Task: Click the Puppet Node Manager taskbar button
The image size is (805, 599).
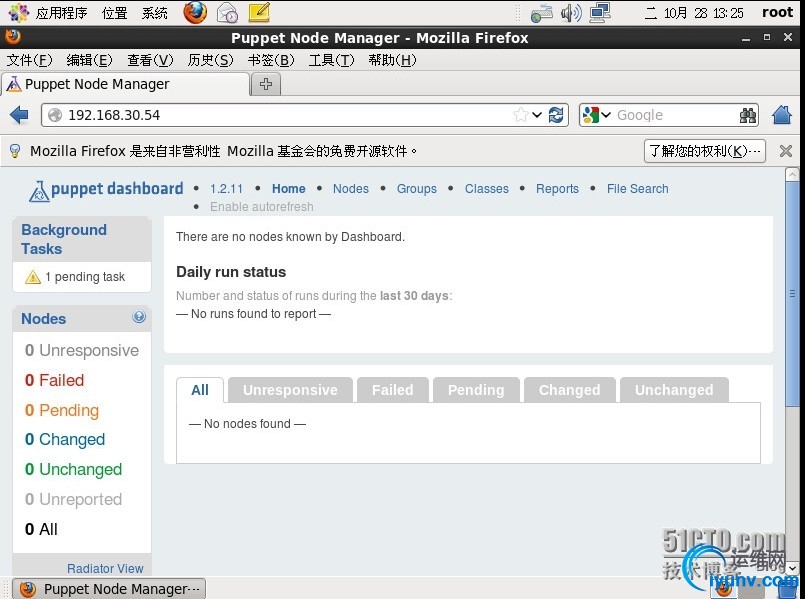Action: tap(109, 589)
